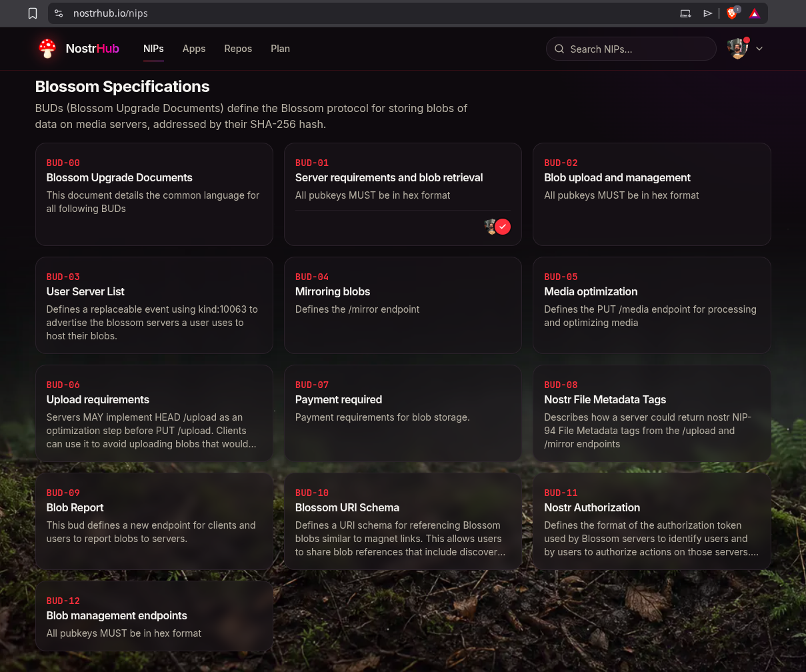This screenshot has height=672, width=806.
Task: Click the browser bookmark icon
Action: pos(33,13)
